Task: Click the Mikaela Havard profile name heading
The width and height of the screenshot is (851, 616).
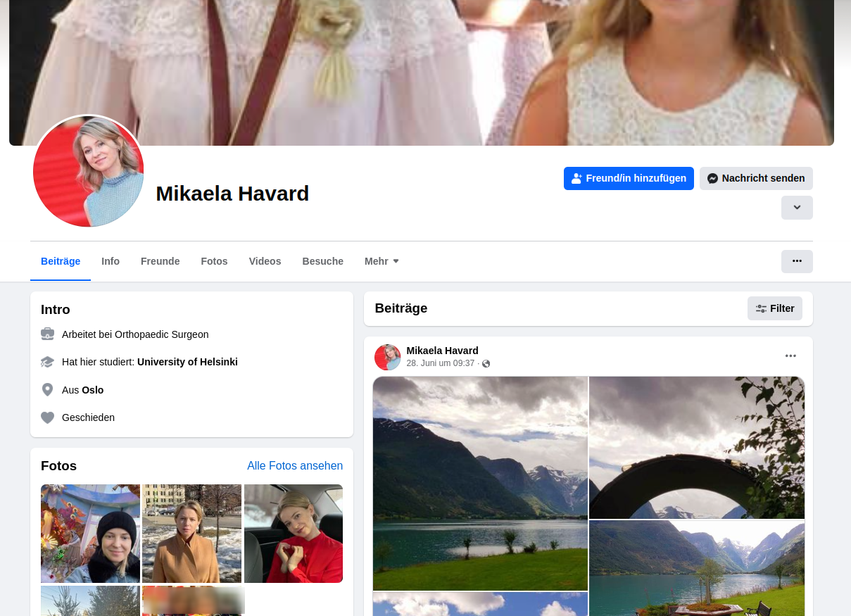Action: click(232, 193)
